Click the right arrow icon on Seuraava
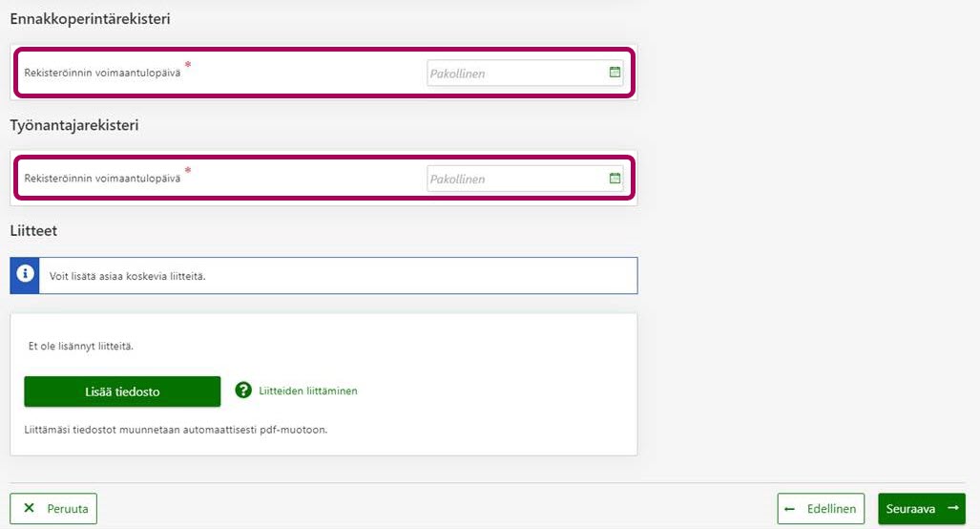980x529 pixels. coord(951,509)
